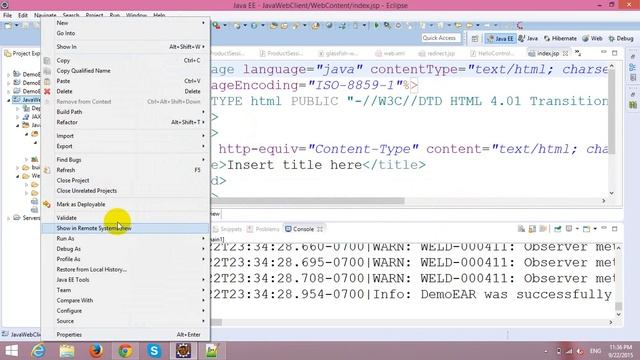Image resolution: width=640 pixels, height=360 pixels.
Task: Switch to Java perspective
Action: click(529, 38)
